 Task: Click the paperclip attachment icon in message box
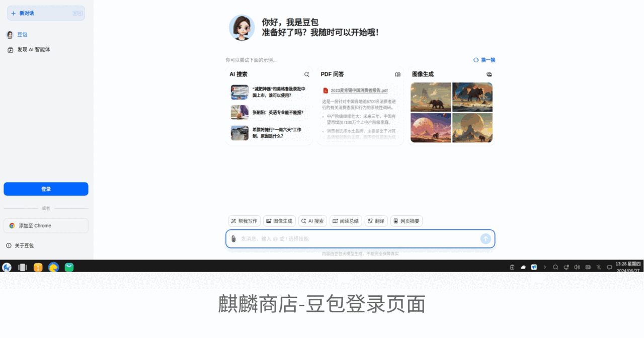pyautogui.click(x=233, y=239)
